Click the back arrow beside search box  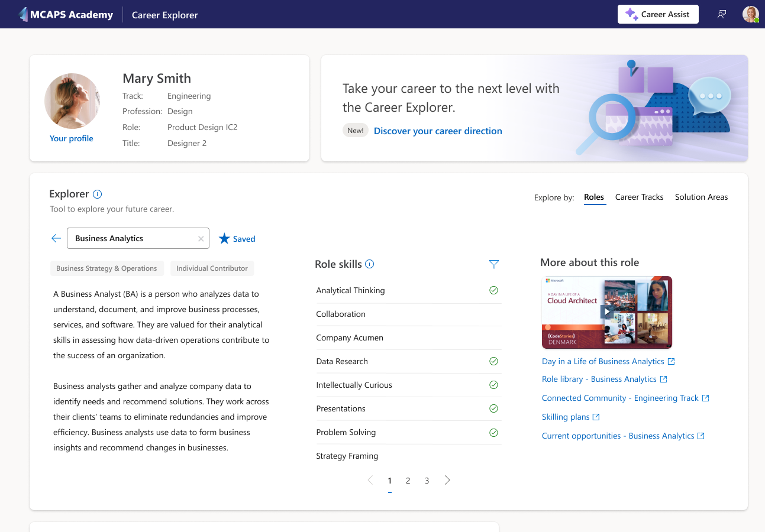[x=56, y=238]
